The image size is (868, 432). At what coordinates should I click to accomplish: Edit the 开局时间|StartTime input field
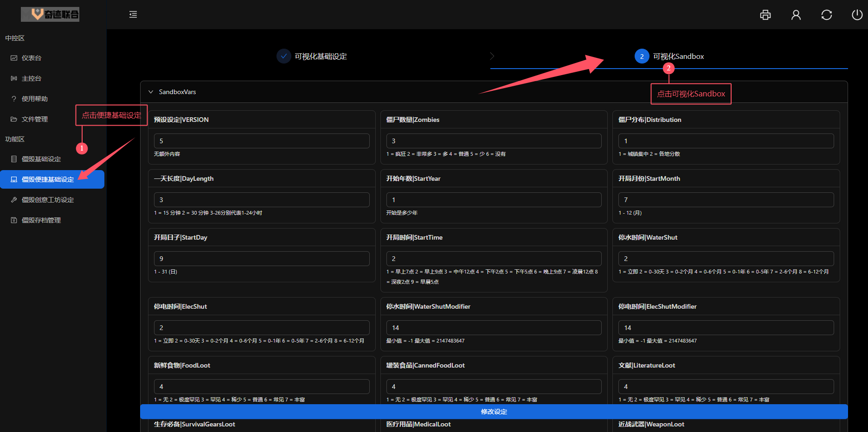pos(494,259)
